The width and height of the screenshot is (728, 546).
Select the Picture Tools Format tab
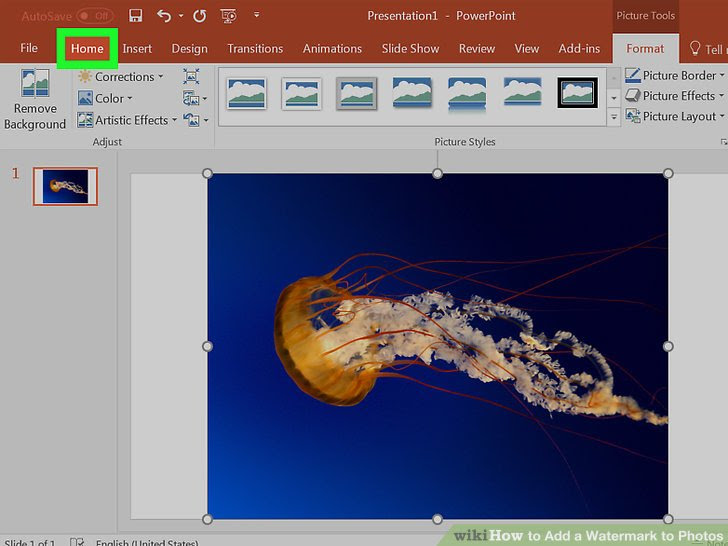(645, 48)
